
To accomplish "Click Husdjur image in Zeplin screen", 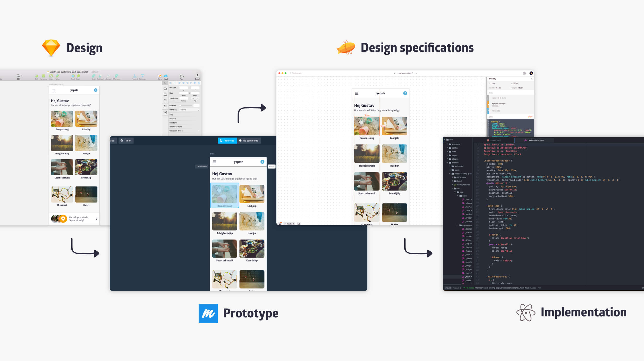I will [394, 154].
